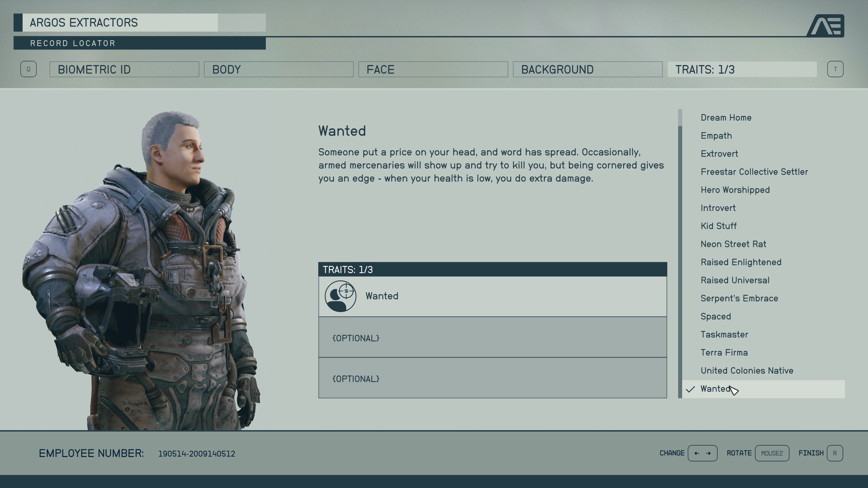Select Dream Home from traits list

click(726, 117)
